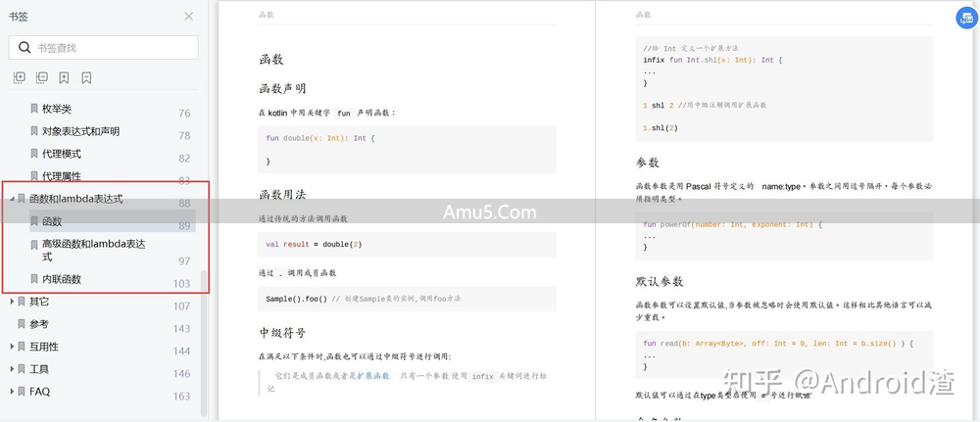The image size is (980, 422).
Task: Click the 默认参数 heading
Action: [660, 282]
